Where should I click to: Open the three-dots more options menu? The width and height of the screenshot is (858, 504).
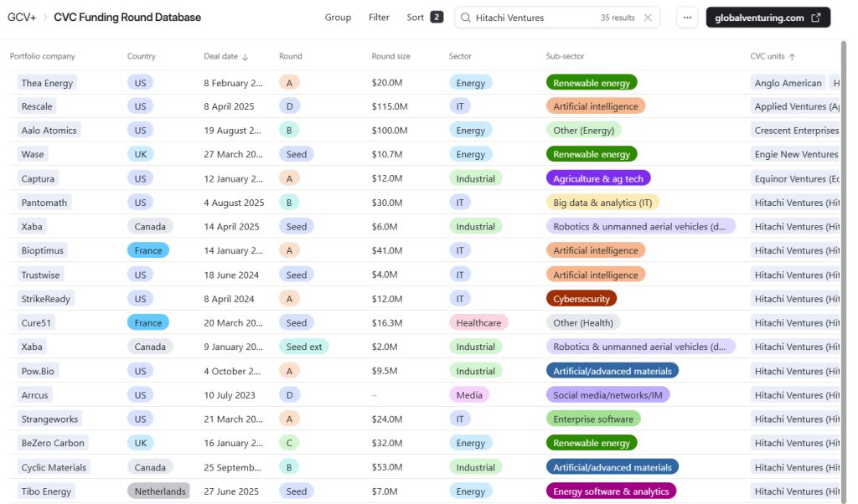[687, 18]
